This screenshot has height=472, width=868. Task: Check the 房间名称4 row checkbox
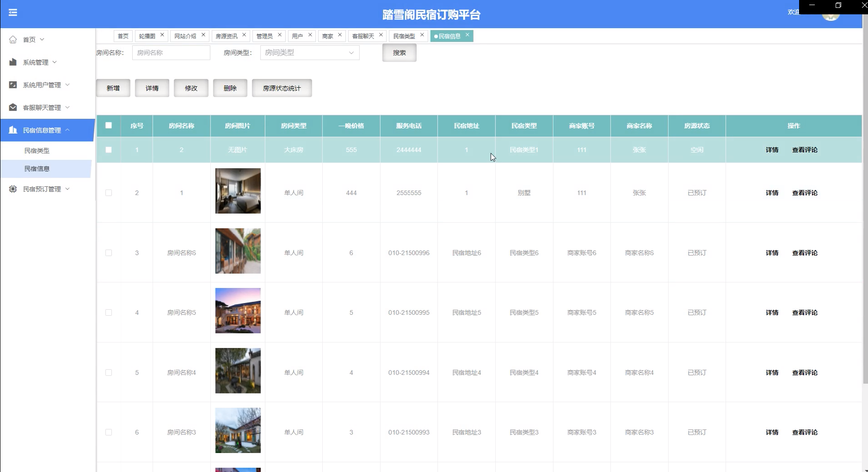(109, 373)
